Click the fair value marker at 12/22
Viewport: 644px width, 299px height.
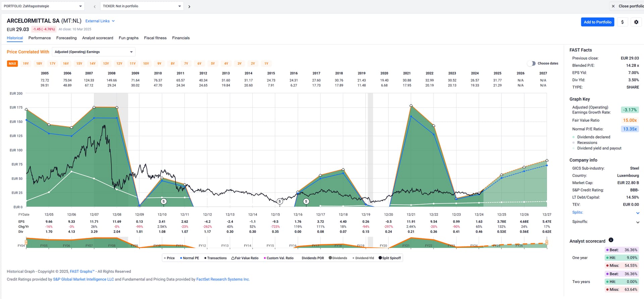tap(434, 126)
